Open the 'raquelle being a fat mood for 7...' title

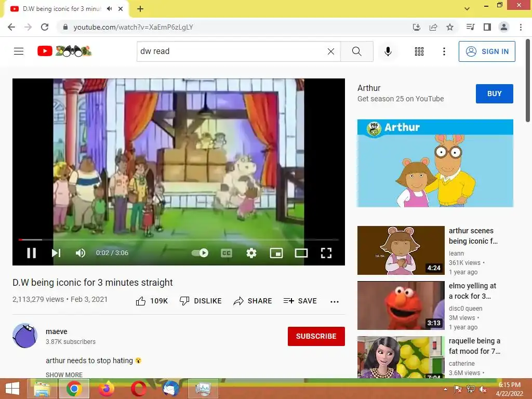point(474,345)
